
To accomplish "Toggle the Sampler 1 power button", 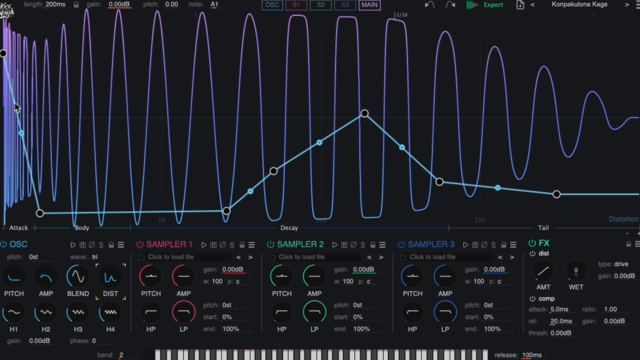I will click(140, 244).
